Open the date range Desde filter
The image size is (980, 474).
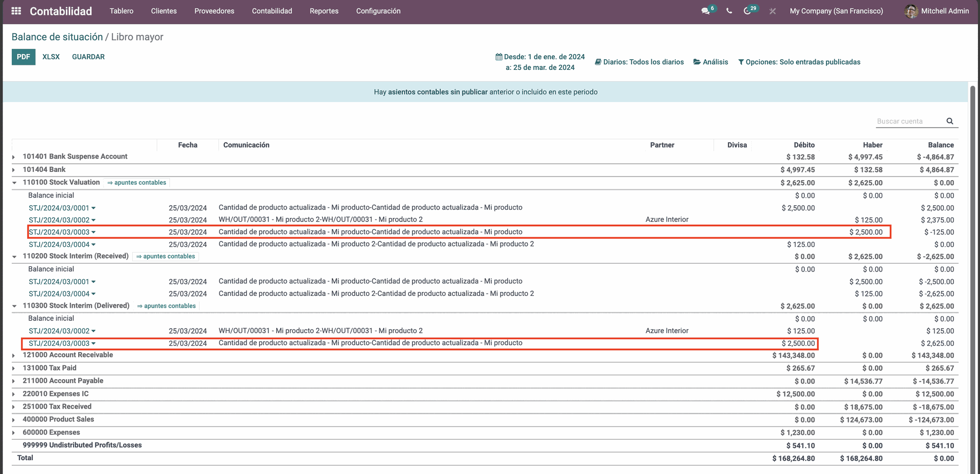coord(541,62)
